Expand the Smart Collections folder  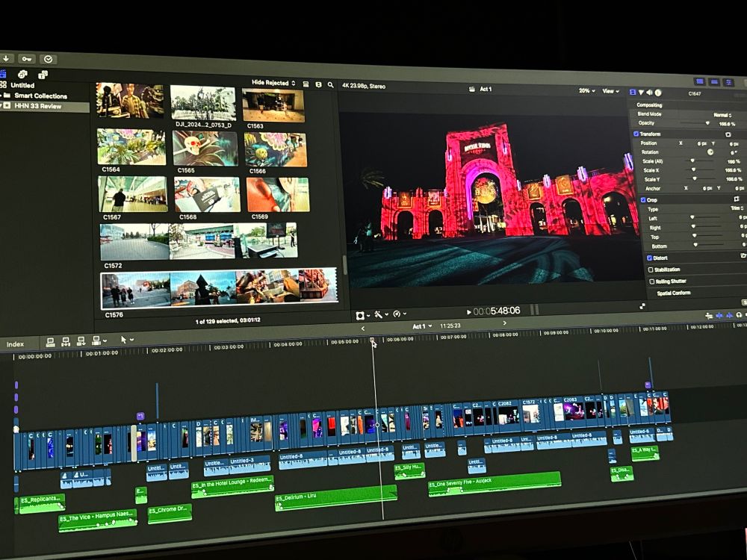pos(1,96)
